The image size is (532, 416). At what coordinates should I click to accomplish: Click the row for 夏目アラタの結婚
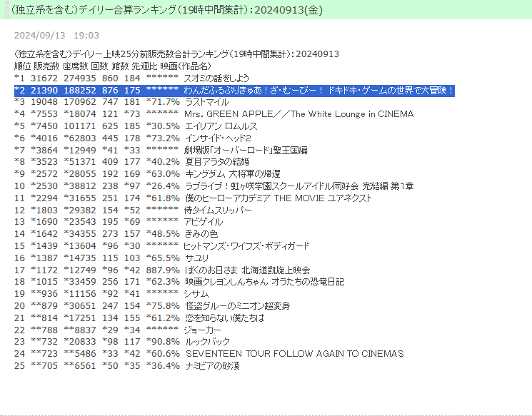(x=132, y=162)
